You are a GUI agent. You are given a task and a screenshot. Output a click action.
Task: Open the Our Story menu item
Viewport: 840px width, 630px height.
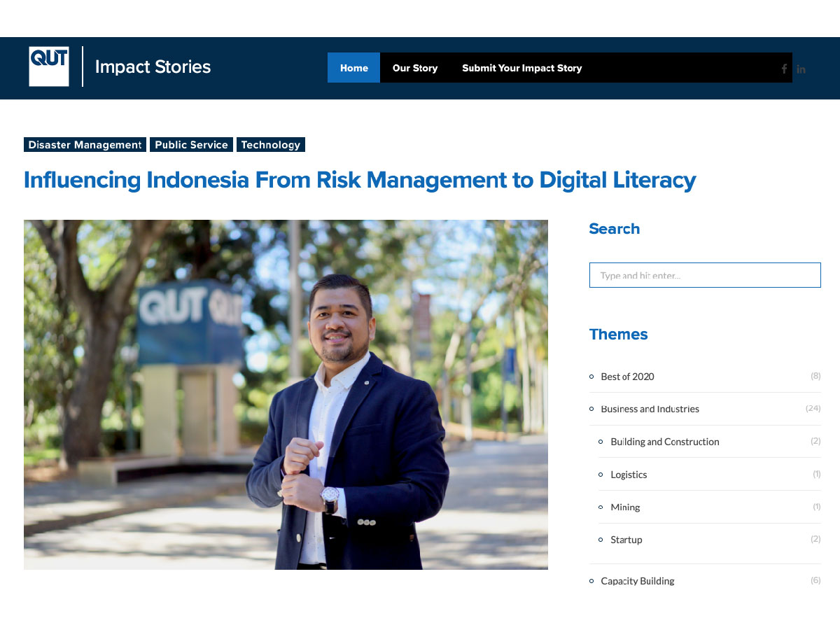414,68
